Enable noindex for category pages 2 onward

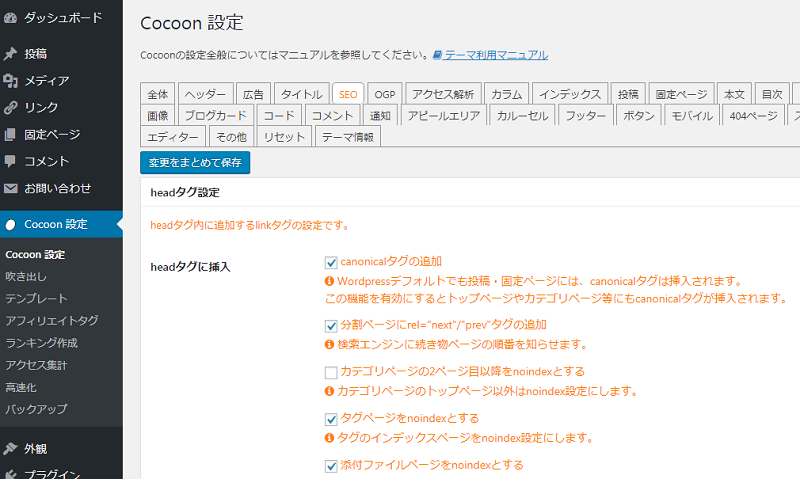[x=332, y=372]
